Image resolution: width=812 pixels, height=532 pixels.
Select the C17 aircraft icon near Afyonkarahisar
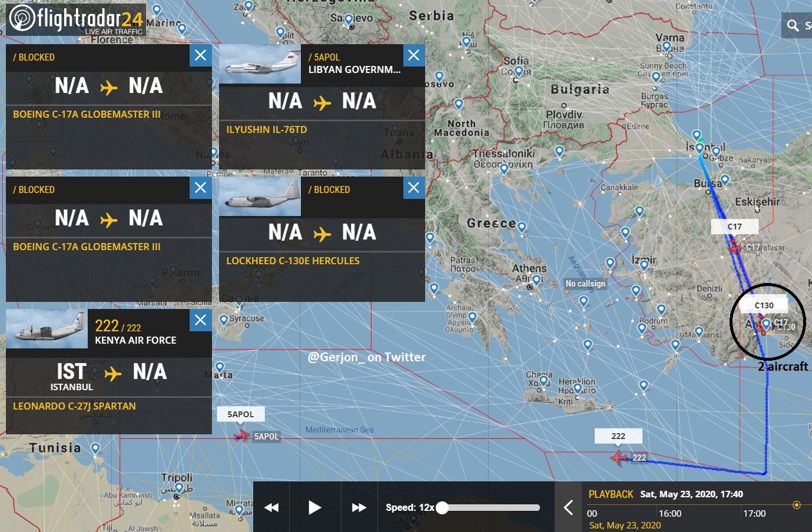click(x=734, y=247)
